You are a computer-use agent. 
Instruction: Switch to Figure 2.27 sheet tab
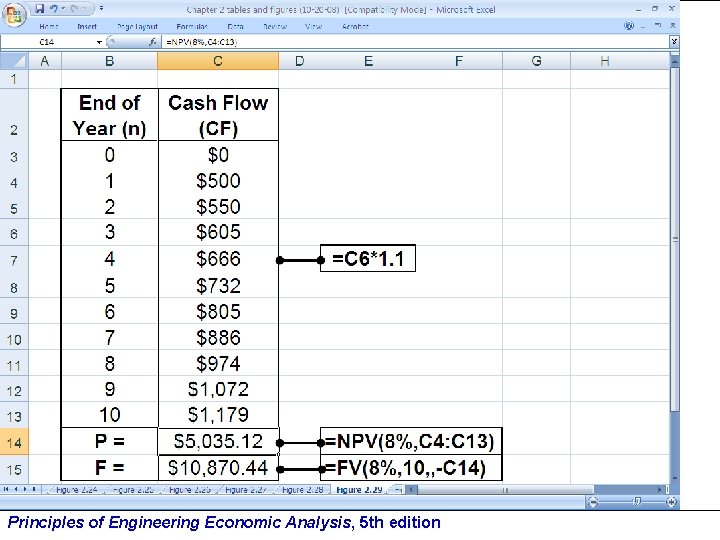coord(246,490)
